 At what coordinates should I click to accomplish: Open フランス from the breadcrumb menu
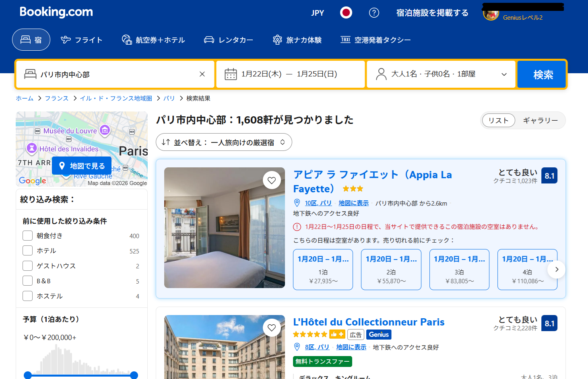(56, 98)
